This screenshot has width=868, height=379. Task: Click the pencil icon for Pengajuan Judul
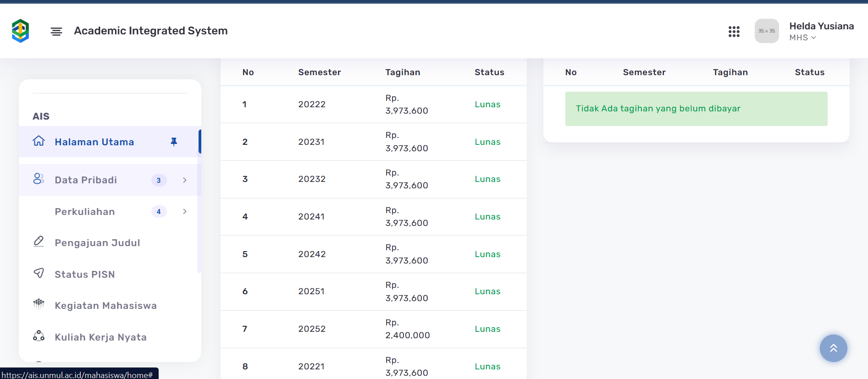(39, 242)
